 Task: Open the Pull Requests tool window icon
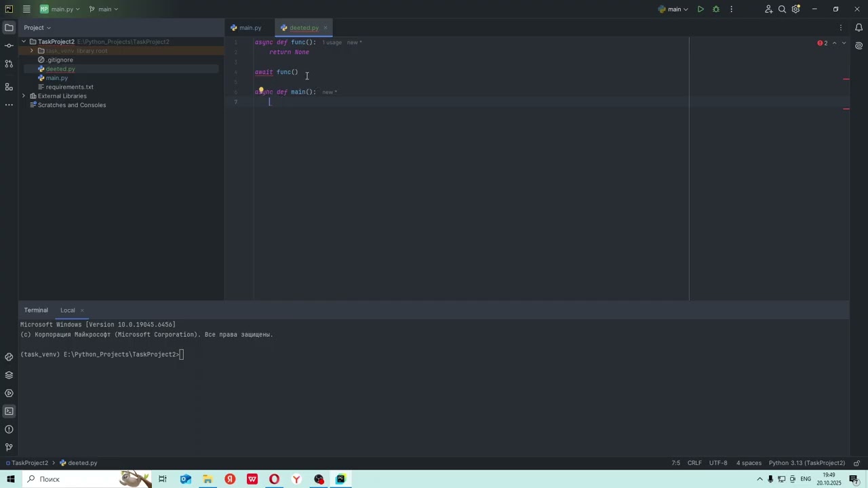pos(9,64)
